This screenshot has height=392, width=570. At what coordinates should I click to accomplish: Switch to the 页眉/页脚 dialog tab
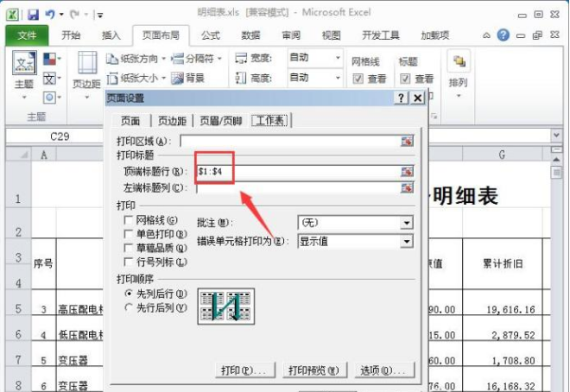220,121
